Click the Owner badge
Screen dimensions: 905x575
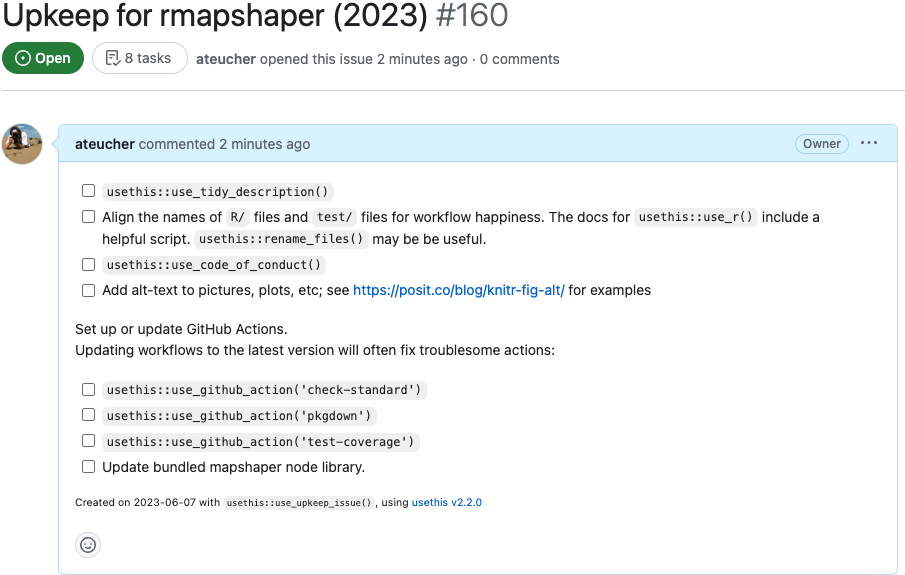click(822, 144)
